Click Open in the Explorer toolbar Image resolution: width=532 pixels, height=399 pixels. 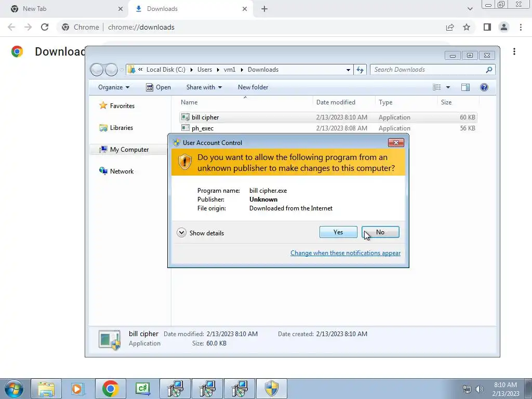click(x=158, y=87)
